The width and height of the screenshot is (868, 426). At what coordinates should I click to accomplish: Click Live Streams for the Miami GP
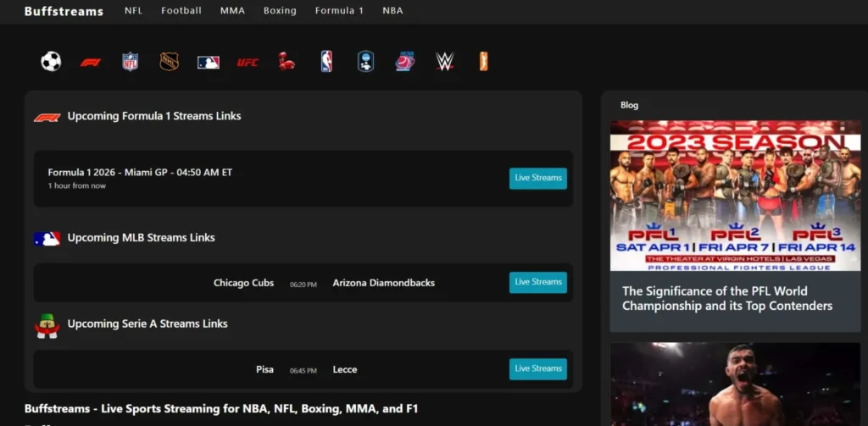pyautogui.click(x=538, y=178)
